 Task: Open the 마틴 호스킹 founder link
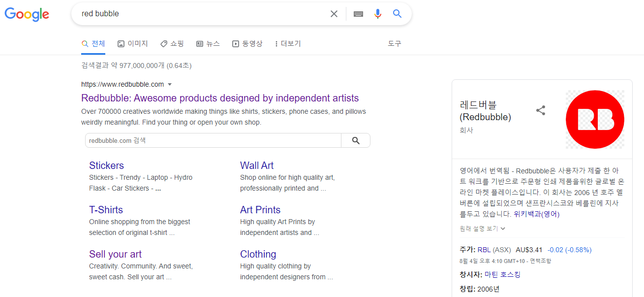click(502, 274)
